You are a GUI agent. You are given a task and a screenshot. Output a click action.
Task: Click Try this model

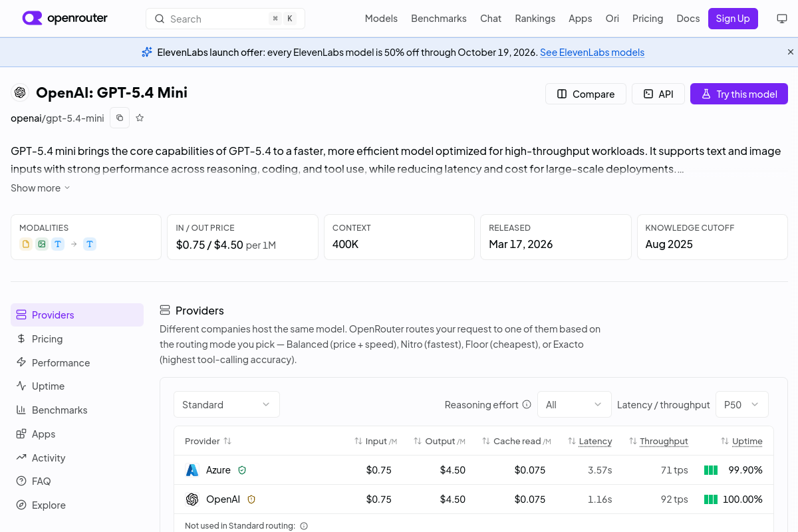tap(739, 94)
